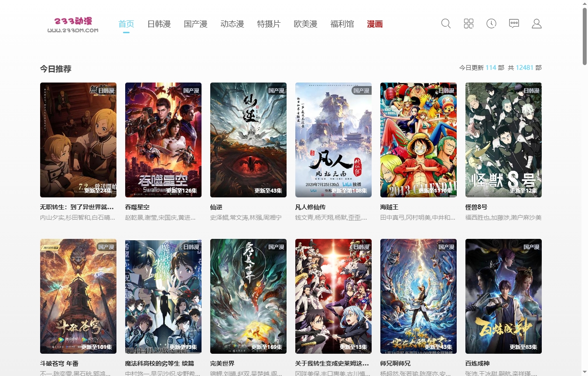Click the page vertical scrollbar thumb

[x=585, y=36]
